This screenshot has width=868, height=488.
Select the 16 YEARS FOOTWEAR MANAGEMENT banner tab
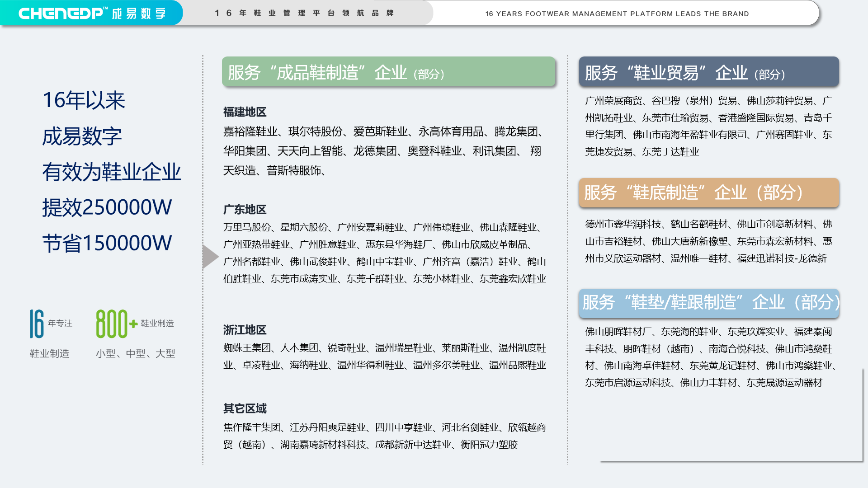(617, 14)
